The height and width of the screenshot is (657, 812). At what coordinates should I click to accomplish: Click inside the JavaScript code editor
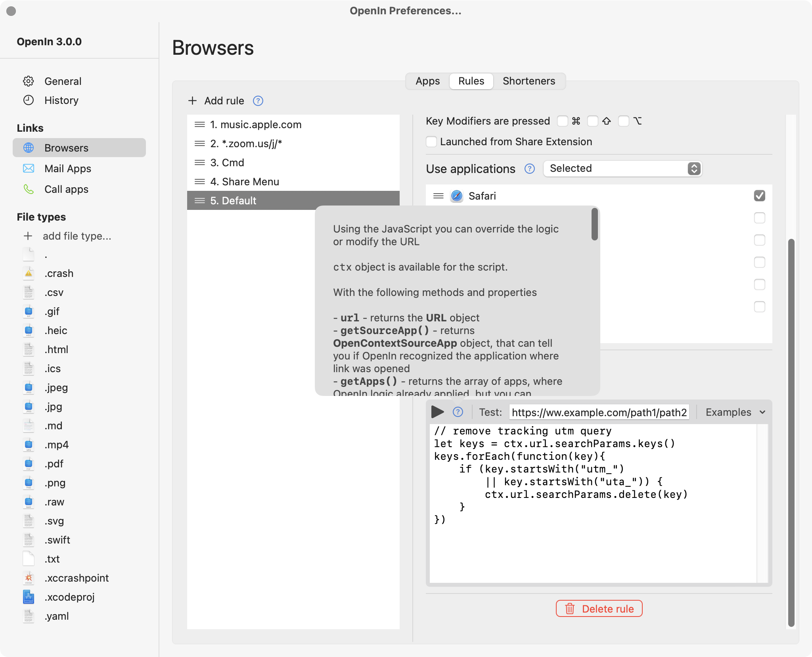point(593,503)
